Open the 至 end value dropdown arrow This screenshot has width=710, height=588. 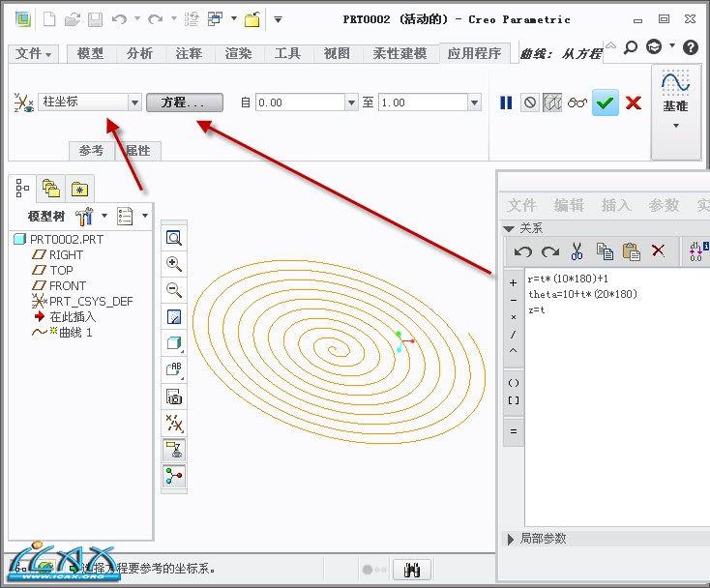474,103
